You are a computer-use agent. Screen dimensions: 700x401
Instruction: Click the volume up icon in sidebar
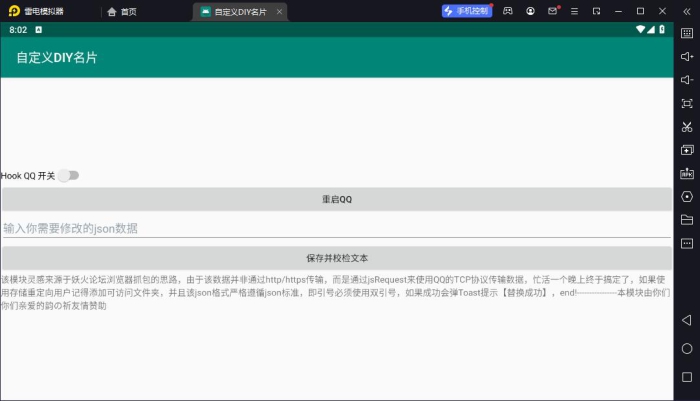(x=687, y=56)
